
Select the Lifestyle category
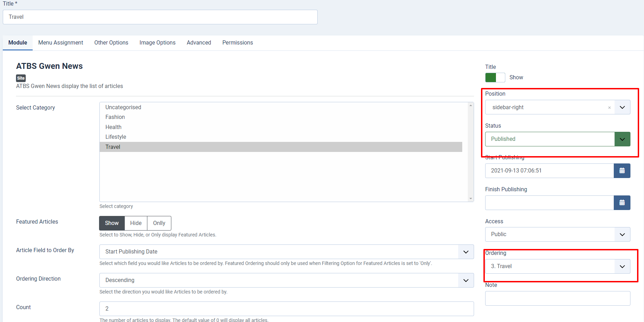coord(116,137)
